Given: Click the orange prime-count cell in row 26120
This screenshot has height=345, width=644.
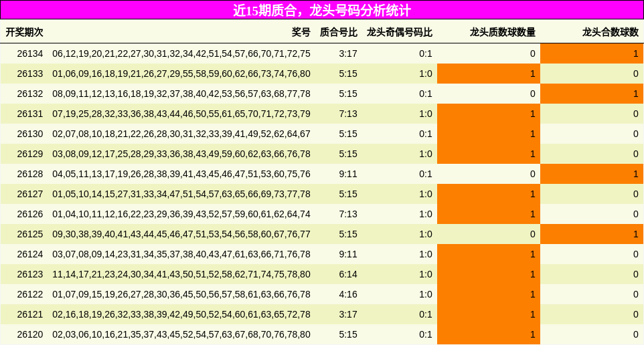Looking at the screenshot, I should (488, 335).
